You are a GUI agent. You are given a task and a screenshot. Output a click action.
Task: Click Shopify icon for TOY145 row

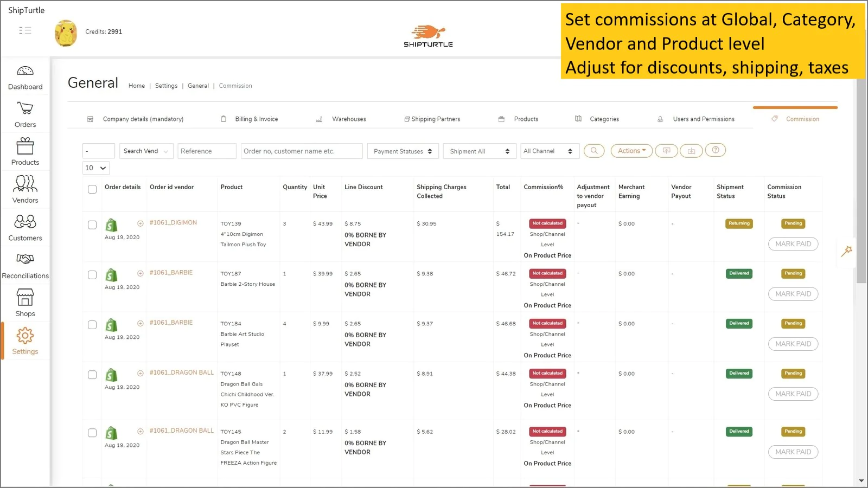point(111,433)
